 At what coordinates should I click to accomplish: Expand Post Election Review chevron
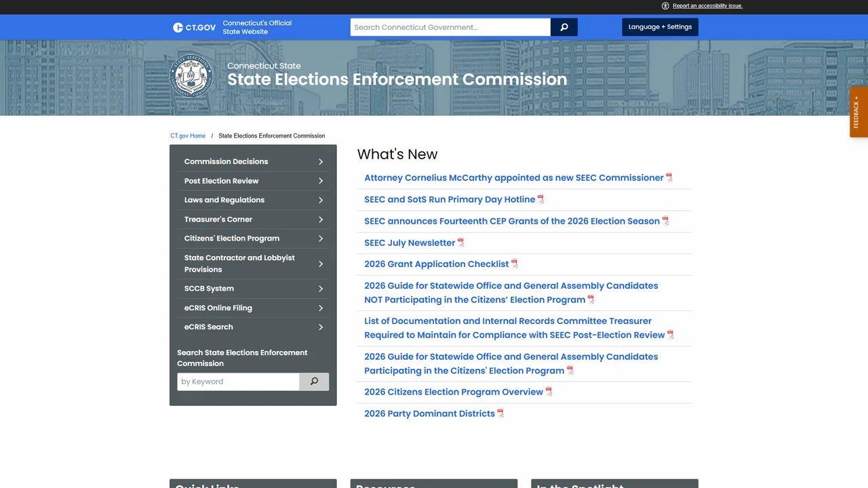(x=321, y=181)
